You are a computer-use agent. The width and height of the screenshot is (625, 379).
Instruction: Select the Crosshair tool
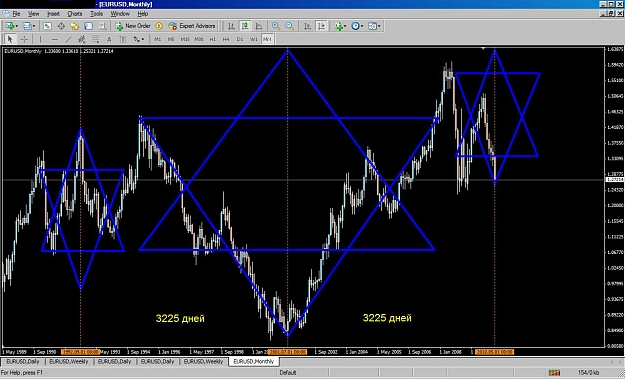[x=24, y=39]
